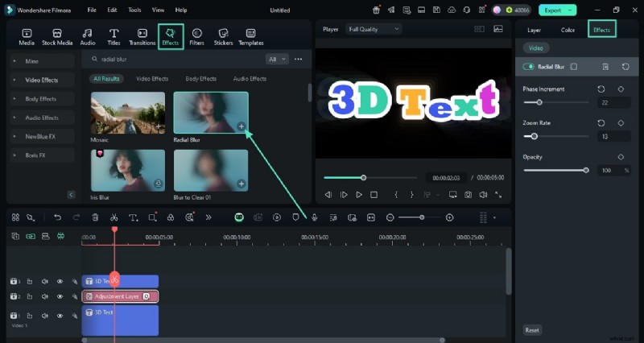The height and width of the screenshot is (343, 644).
Task: Open the Stickers panel
Action: 224,36
